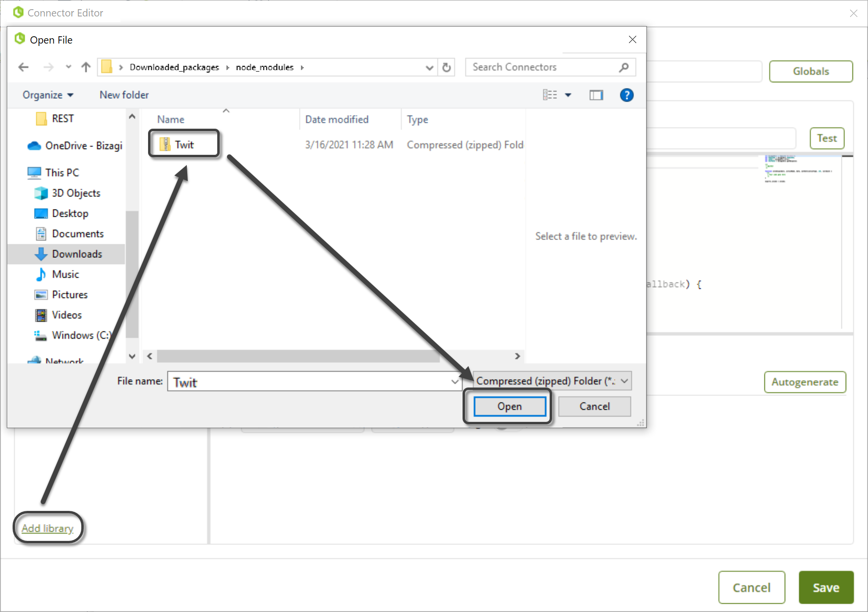Select OneDrive - Bizagi in sidebar
This screenshot has width=868, height=612.
75,146
